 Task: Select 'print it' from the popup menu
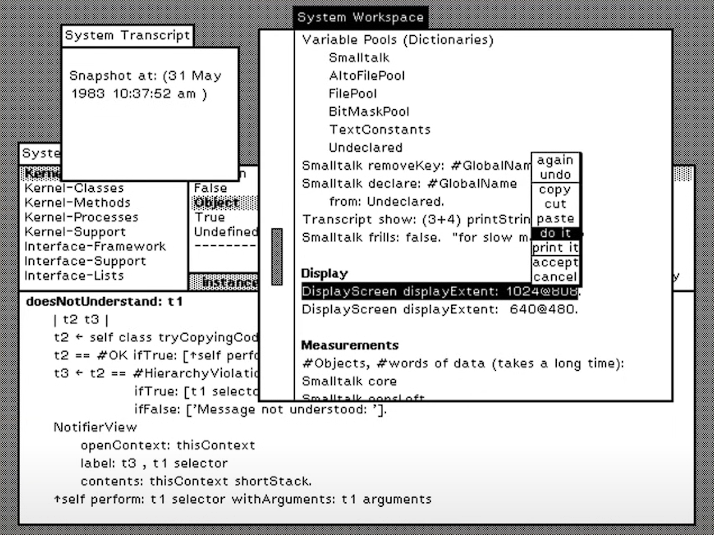pos(555,248)
